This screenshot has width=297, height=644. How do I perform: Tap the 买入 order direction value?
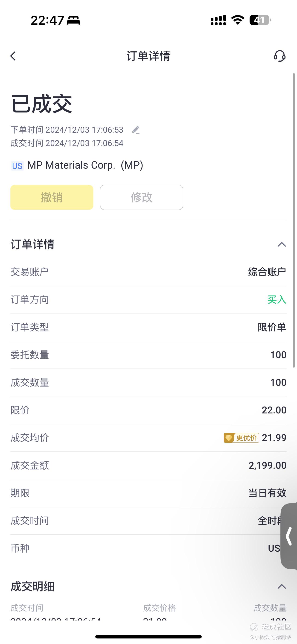[277, 299]
